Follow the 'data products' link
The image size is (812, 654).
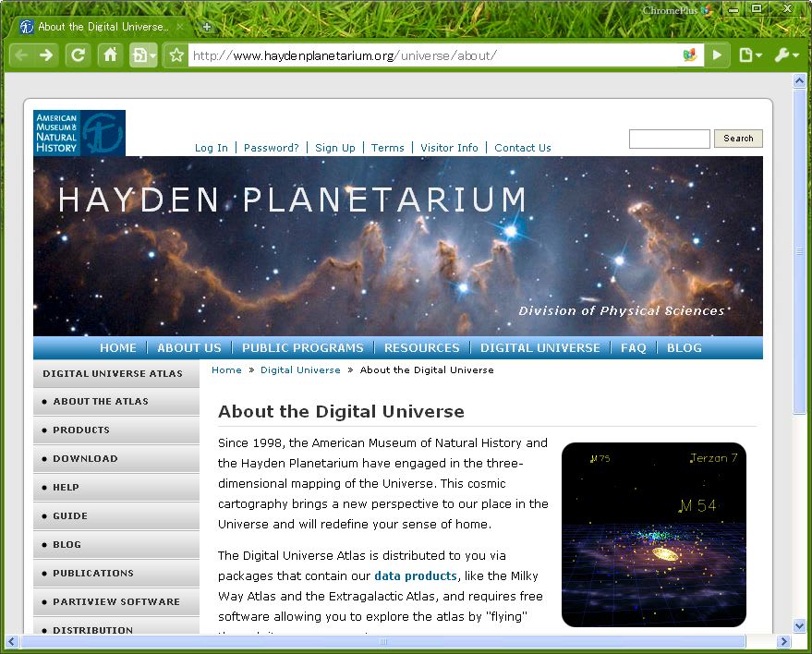tap(415, 575)
